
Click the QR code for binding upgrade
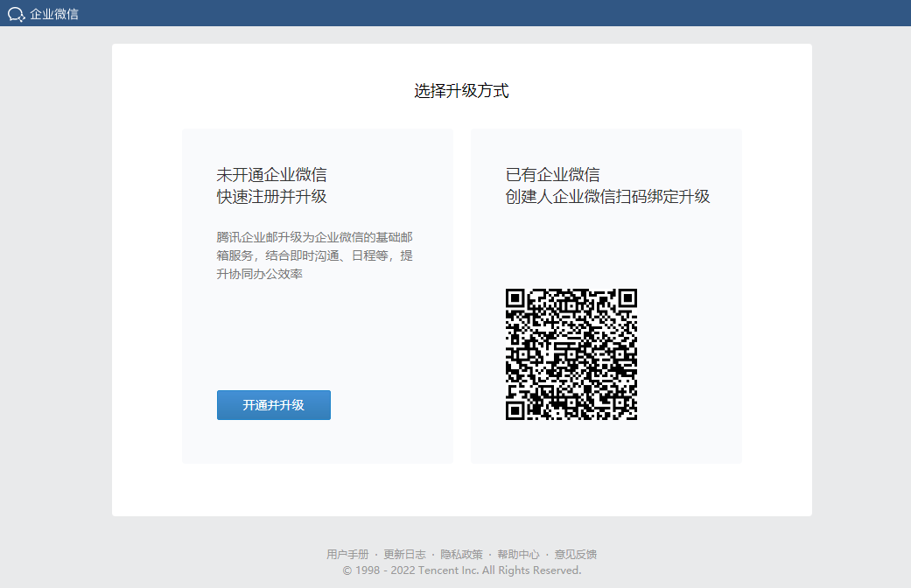point(571,354)
